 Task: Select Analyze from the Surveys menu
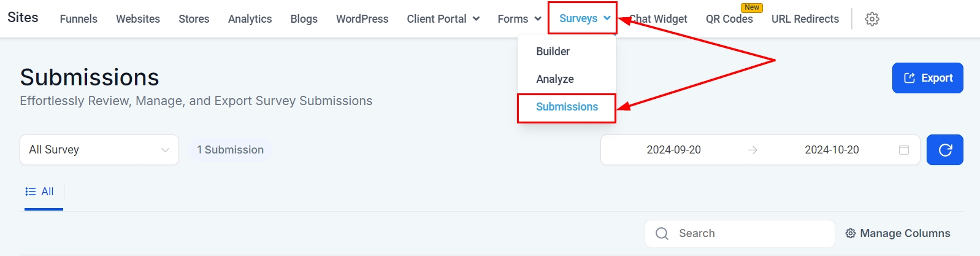(554, 79)
